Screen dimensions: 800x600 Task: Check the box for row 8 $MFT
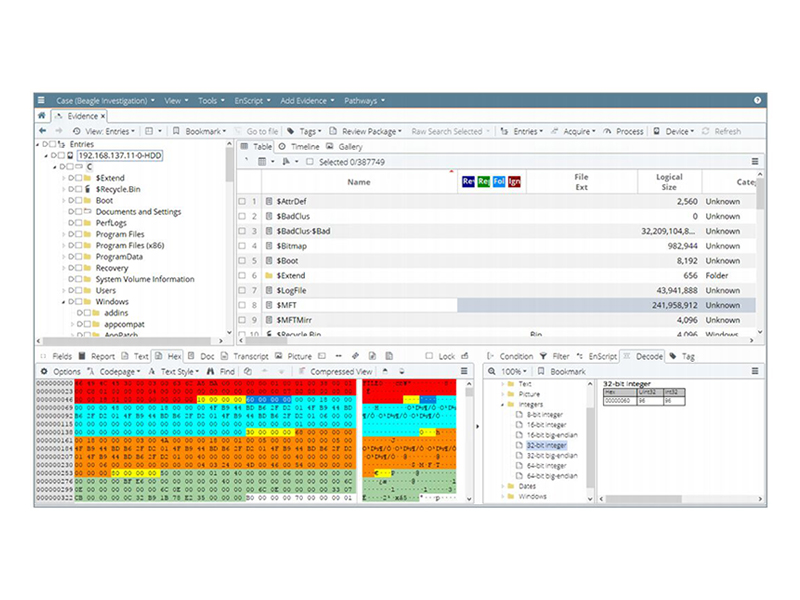[x=242, y=305]
